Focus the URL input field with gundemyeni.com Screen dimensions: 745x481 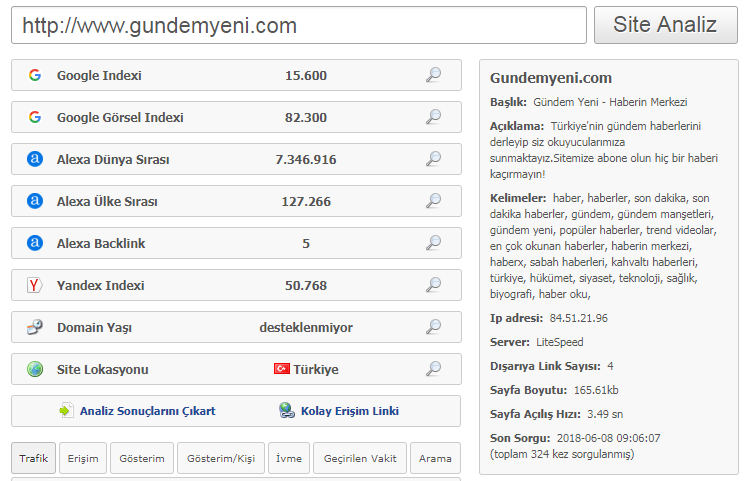coord(299,25)
